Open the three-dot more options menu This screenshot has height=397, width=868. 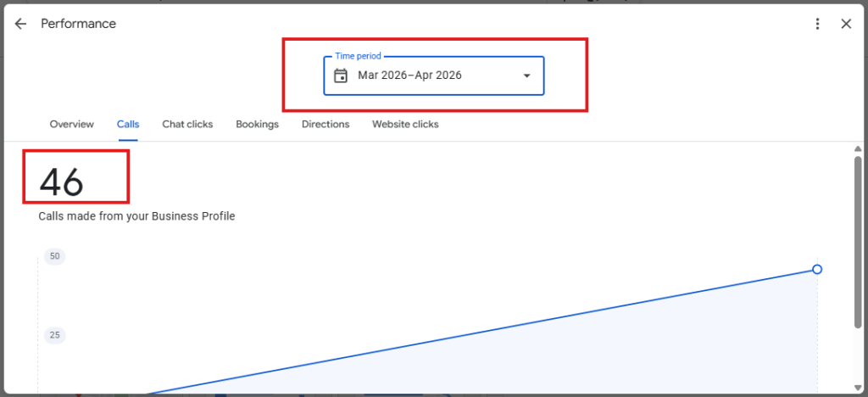[817, 24]
